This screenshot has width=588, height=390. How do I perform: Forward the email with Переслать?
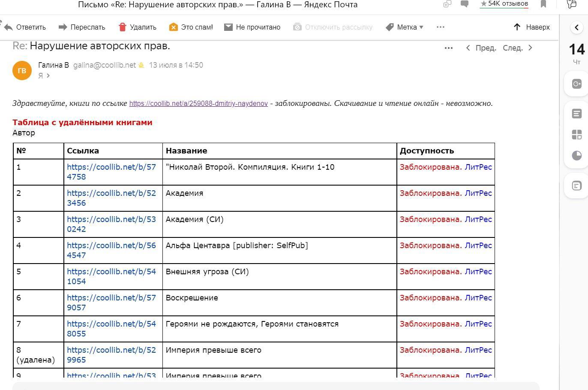82,27
